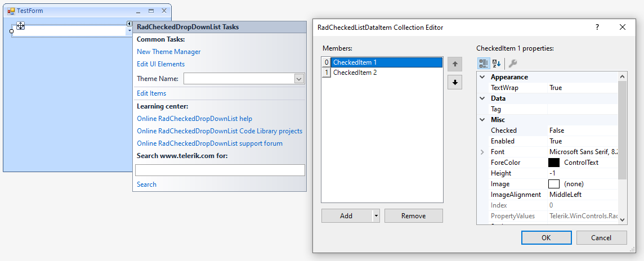Screen dimensions: 644x261
Task: Collapse the Data category
Action: pyautogui.click(x=482, y=98)
